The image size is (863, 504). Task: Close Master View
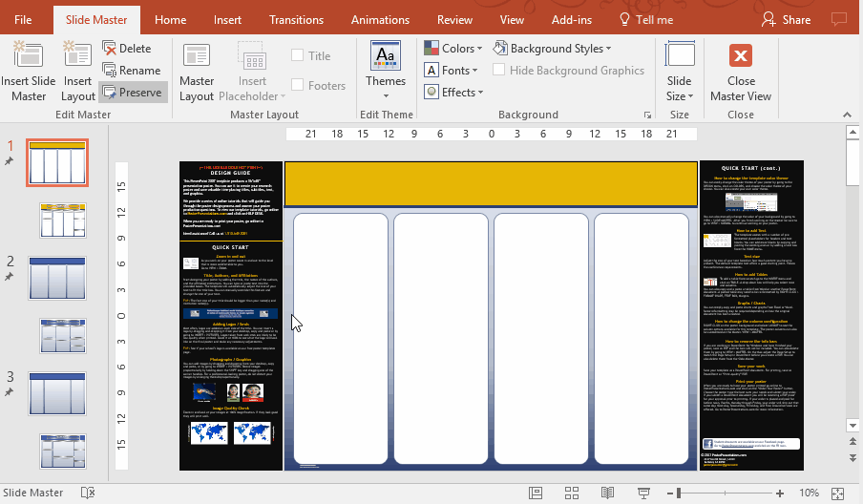[741, 72]
